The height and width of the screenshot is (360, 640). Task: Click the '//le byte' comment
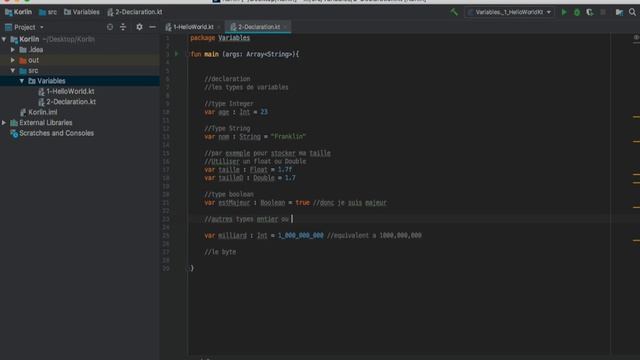(220, 252)
